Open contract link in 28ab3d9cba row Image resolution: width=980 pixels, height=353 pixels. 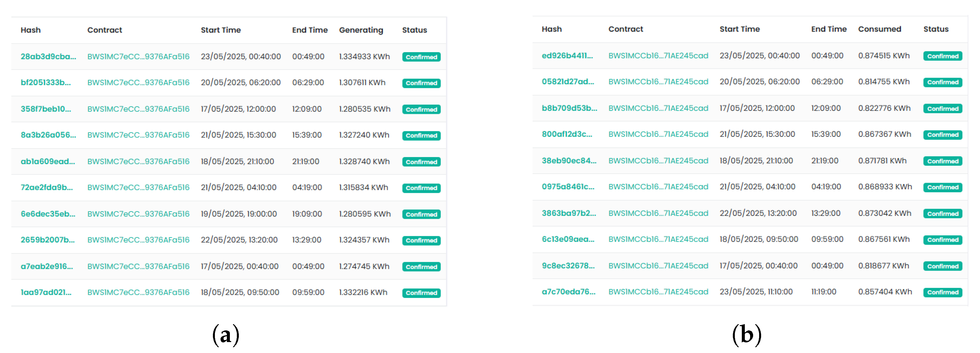click(x=138, y=56)
